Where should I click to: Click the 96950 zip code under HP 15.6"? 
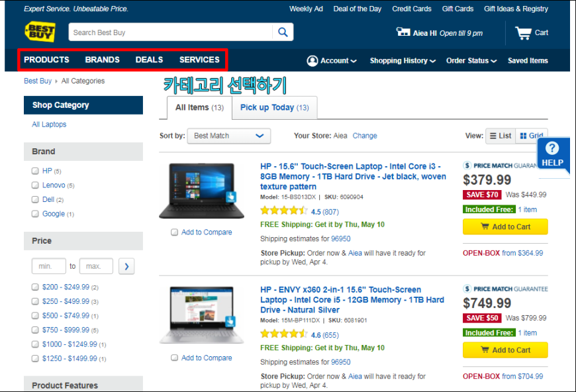tap(341, 239)
